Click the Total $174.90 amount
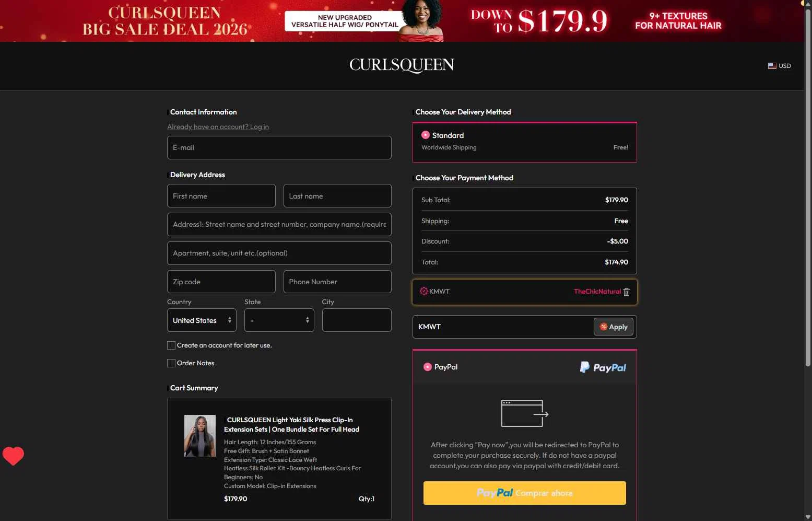Viewport: 812px width, 521px height. pyautogui.click(x=616, y=262)
